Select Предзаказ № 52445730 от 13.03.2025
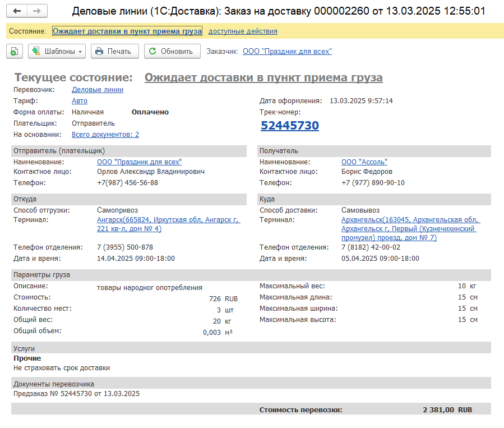 pyautogui.click(x=76, y=394)
